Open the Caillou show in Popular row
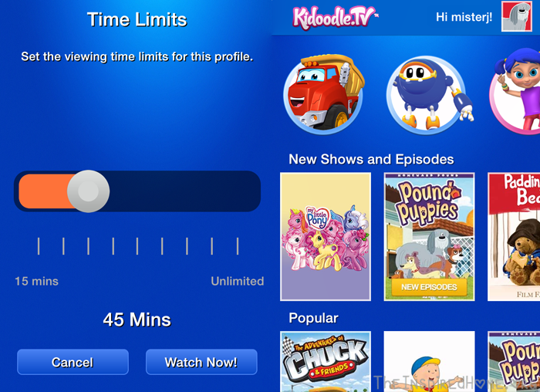Screen dimensions: 540x392 [429, 362]
